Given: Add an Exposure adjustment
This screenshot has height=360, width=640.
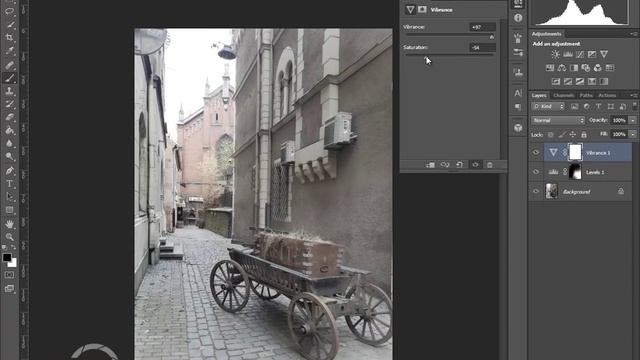Looking at the screenshot, I should (x=592, y=54).
